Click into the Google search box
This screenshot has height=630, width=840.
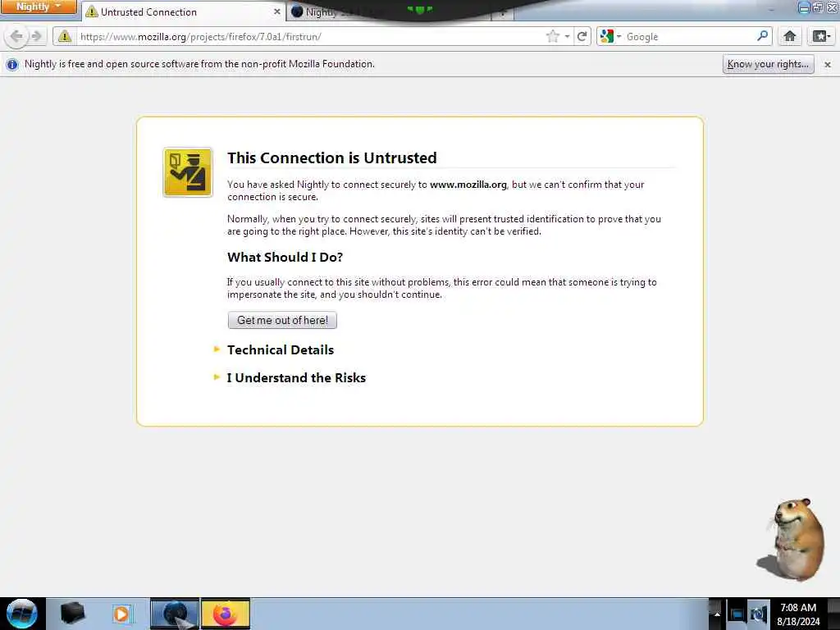tap(689, 36)
